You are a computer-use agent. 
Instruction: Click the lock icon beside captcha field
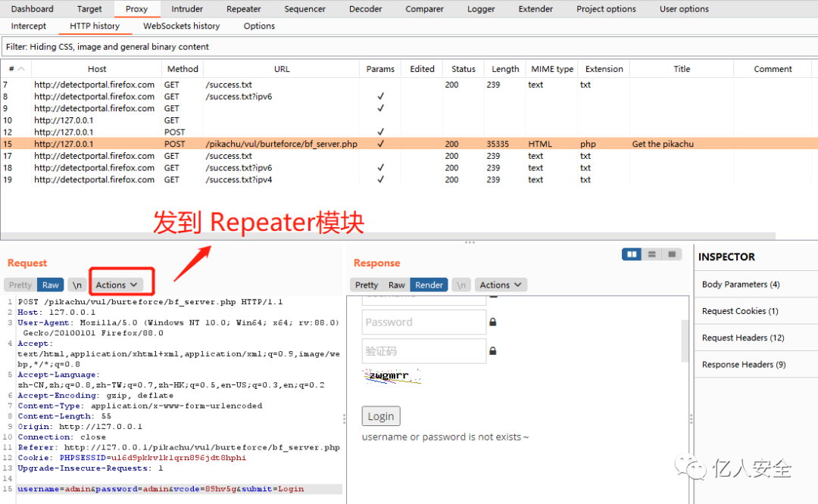click(492, 351)
